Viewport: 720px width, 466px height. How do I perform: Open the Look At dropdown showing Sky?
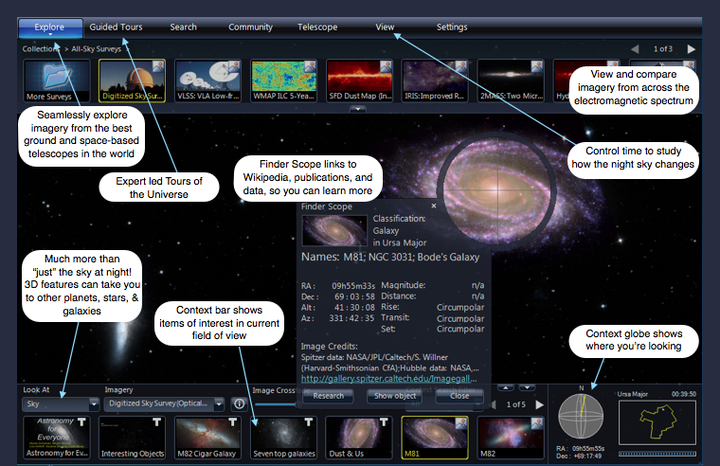click(x=60, y=404)
